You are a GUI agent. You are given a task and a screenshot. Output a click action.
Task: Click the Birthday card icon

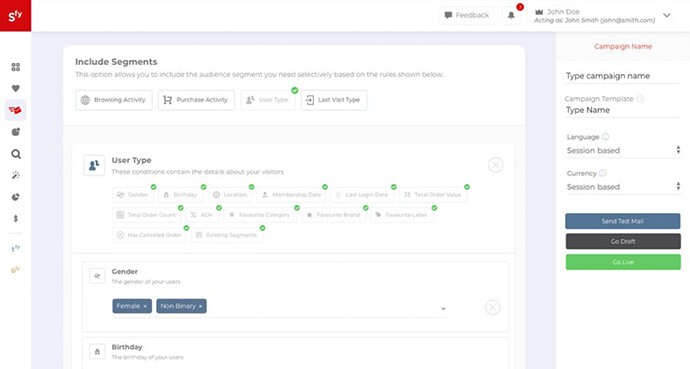click(x=97, y=351)
